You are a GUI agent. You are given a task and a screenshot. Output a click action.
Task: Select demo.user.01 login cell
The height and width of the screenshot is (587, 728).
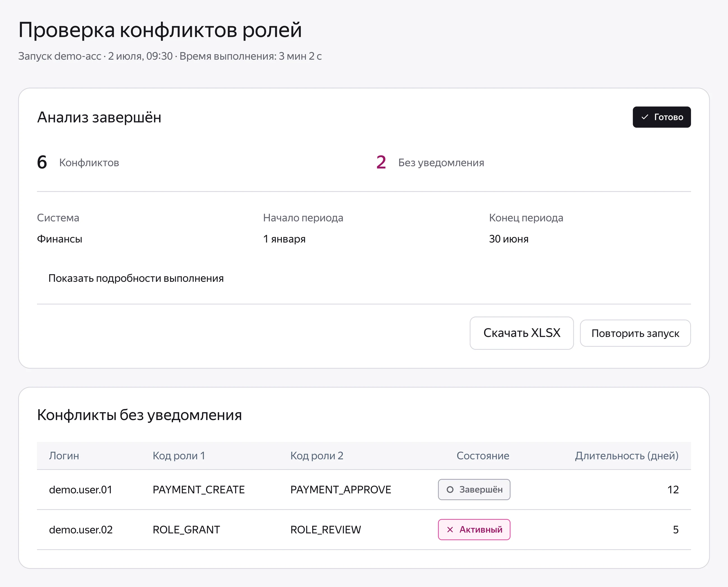tap(80, 490)
